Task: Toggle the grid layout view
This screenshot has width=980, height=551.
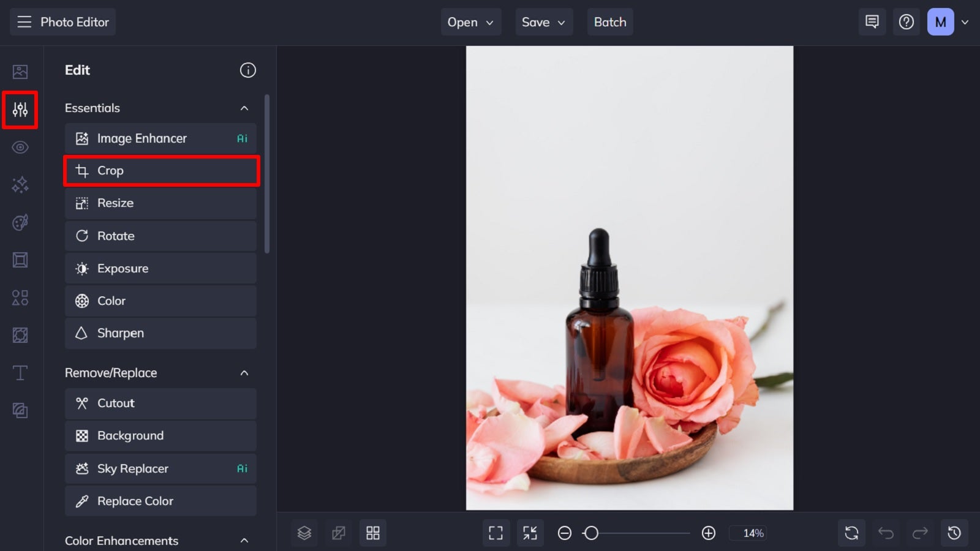Action: (373, 533)
